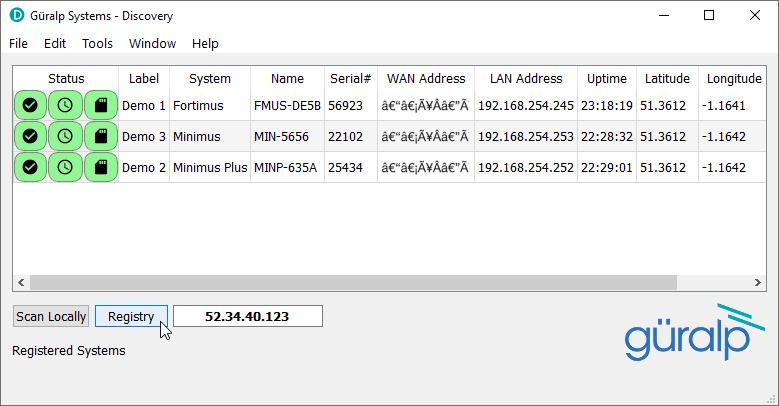Open the Tools menu
779x406 pixels.
(x=97, y=44)
